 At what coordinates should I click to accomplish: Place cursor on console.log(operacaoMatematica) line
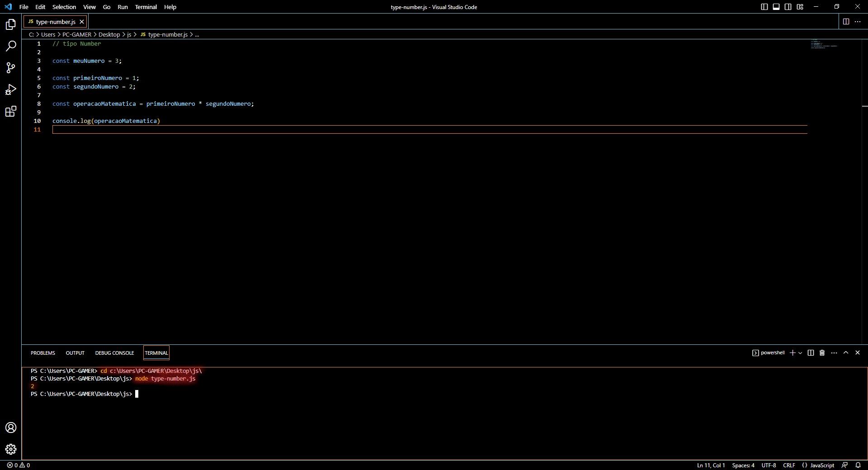106,121
